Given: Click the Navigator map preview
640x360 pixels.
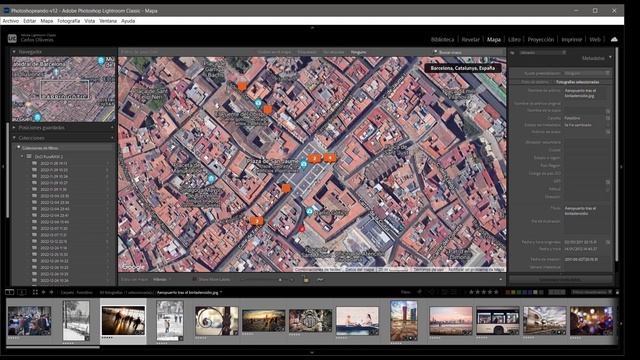Looking at the screenshot, I should (64, 89).
